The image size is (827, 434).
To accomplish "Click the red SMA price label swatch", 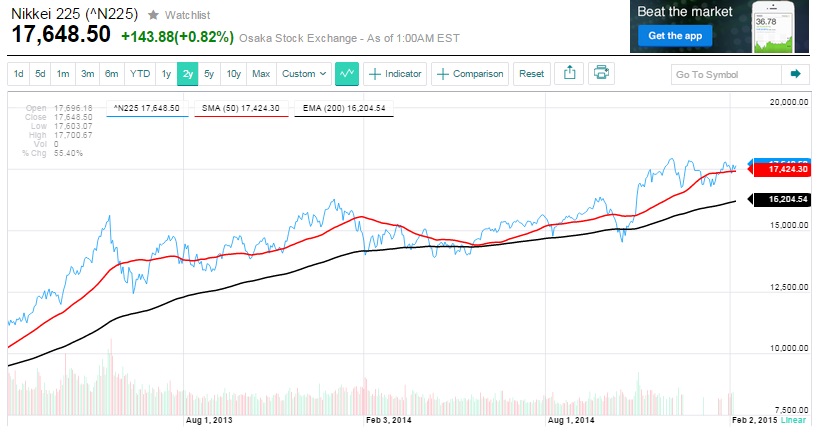I will pyautogui.click(x=778, y=171).
